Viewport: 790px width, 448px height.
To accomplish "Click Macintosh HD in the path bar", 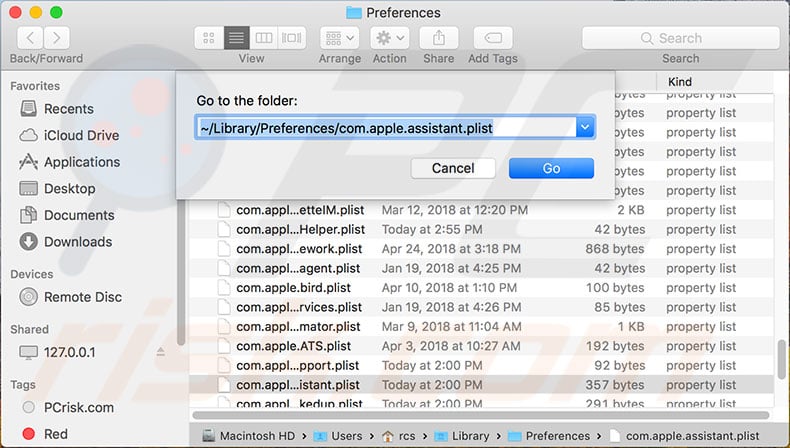I will coord(249,436).
